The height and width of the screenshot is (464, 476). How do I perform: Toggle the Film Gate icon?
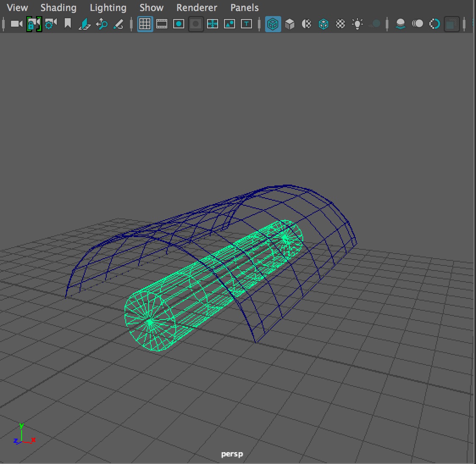pos(162,24)
